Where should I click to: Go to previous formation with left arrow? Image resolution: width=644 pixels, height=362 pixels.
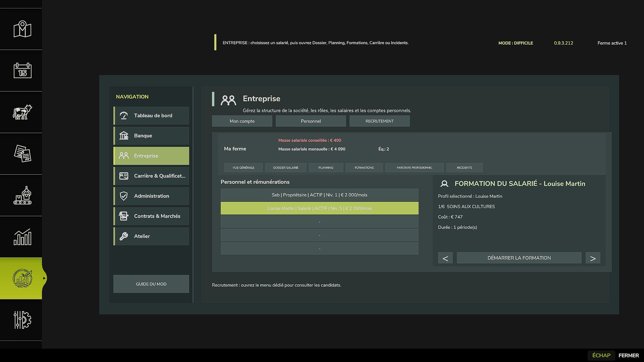click(x=445, y=258)
